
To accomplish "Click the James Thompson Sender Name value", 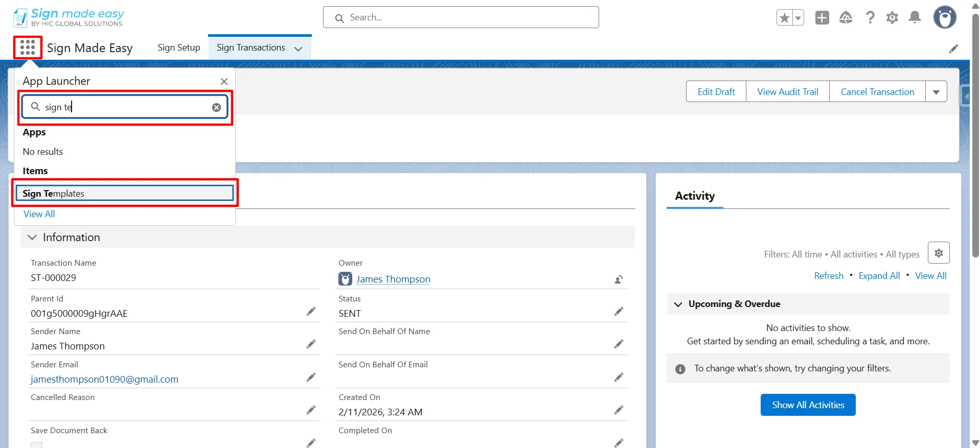I will point(67,346).
